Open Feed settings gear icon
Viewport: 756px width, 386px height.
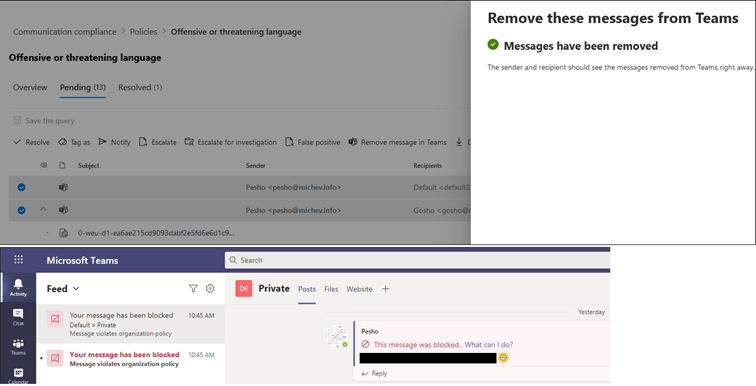[x=210, y=289]
